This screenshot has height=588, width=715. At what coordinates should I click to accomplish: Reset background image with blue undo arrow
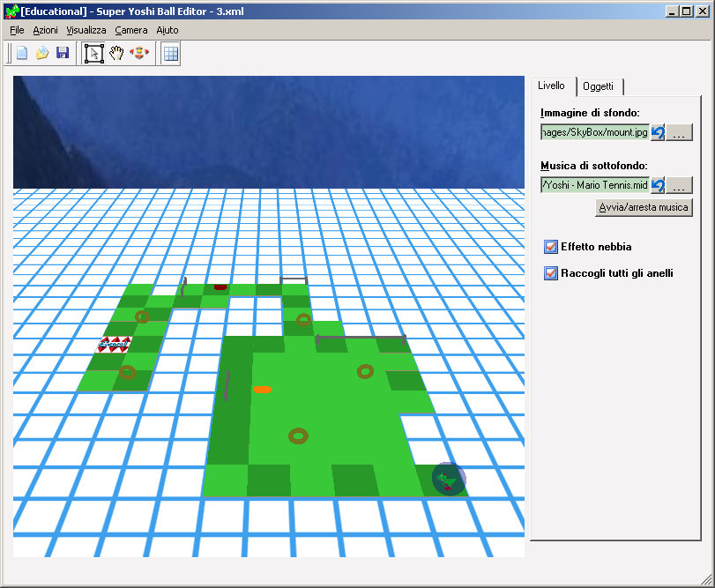658,132
